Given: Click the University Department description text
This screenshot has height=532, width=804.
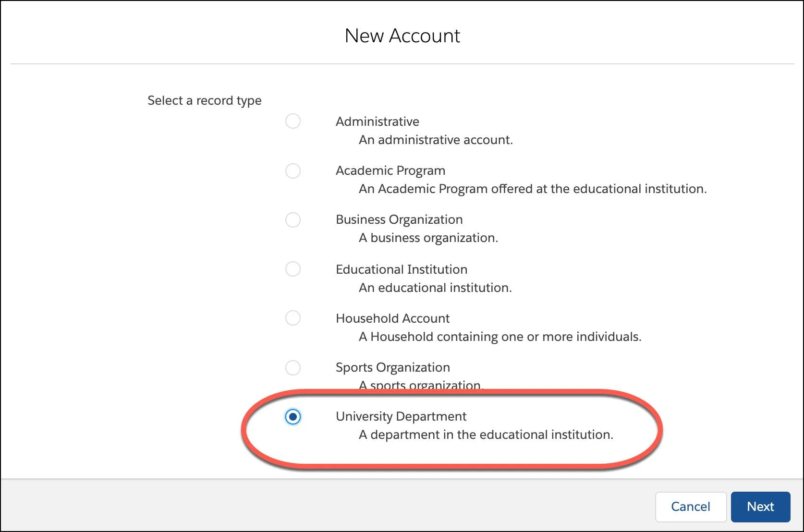Looking at the screenshot, I should (486, 435).
